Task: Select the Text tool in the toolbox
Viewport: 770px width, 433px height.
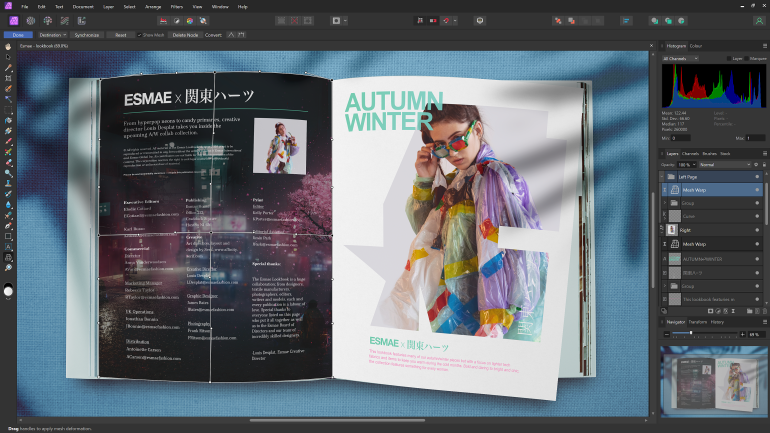Action: point(8,247)
